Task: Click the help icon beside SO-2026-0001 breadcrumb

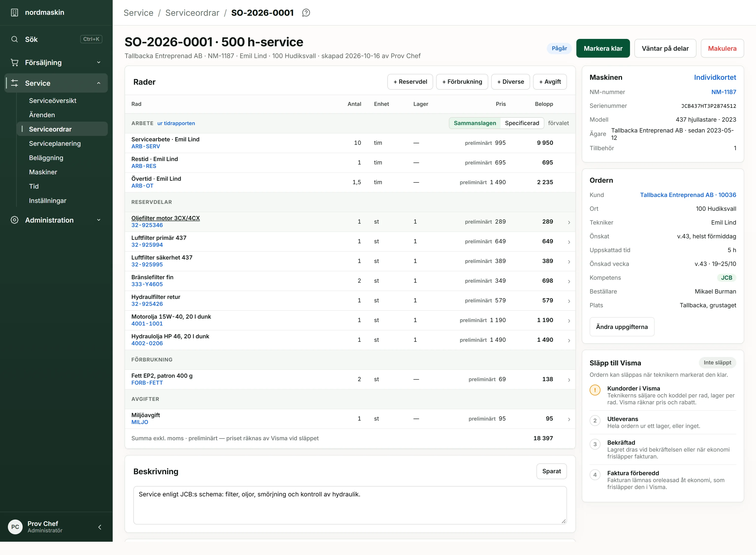Action: point(306,13)
